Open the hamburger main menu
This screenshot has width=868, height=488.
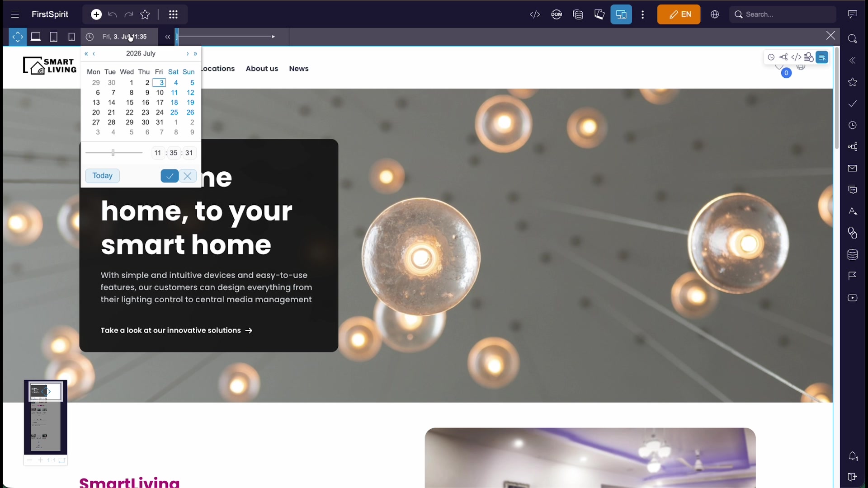coord(15,14)
